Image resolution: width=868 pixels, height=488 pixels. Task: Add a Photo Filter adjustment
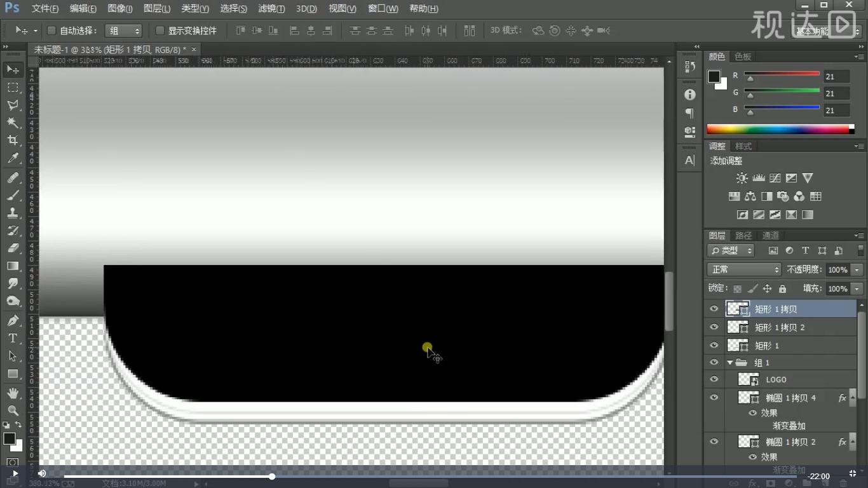pos(783,196)
